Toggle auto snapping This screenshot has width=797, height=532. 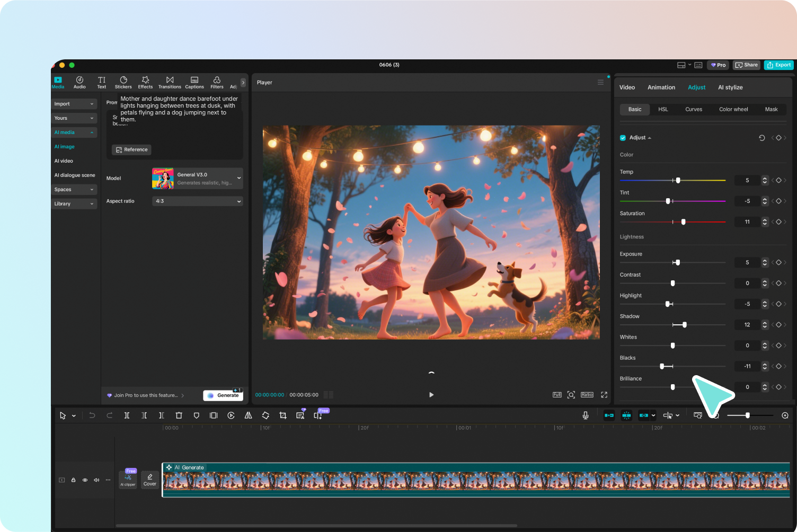click(626, 415)
